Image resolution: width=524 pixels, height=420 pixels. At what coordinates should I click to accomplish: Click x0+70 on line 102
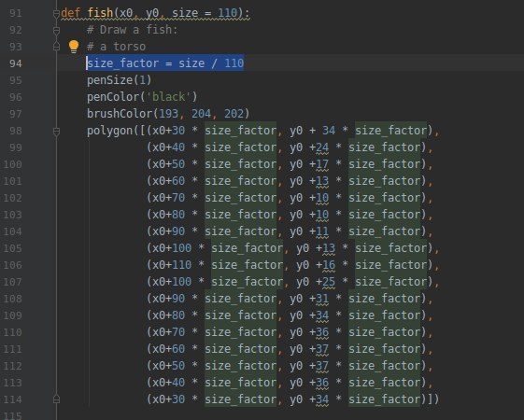[x=168, y=198]
